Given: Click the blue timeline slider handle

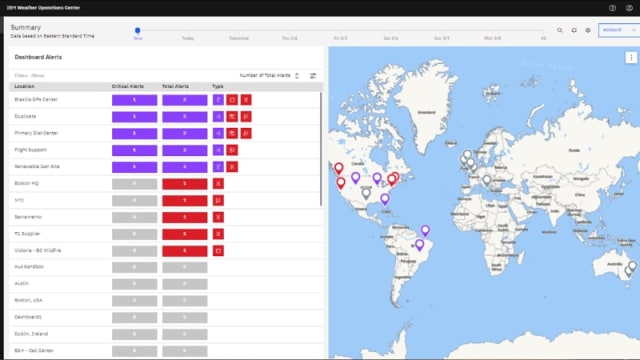Looking at the screenshot, I should 138,30.
